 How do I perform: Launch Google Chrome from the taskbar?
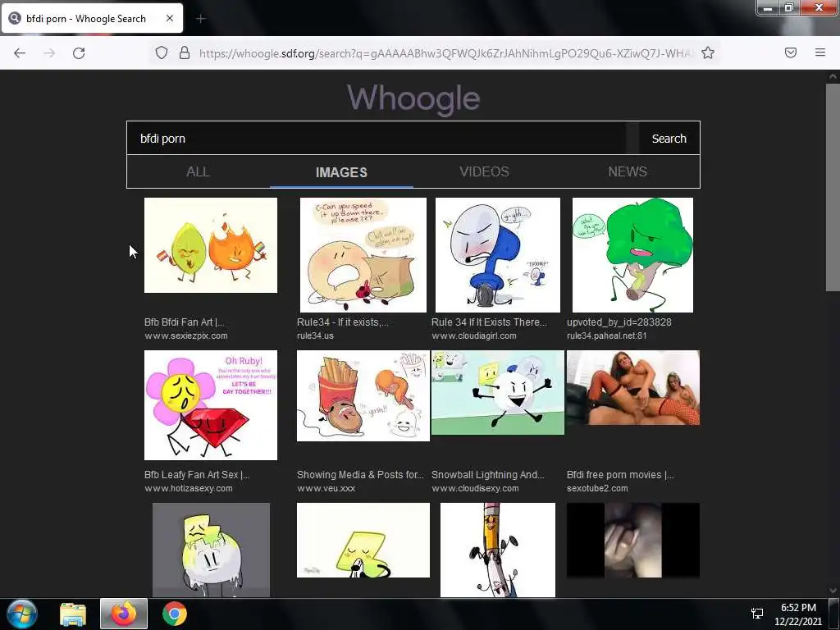click(175, 614)
